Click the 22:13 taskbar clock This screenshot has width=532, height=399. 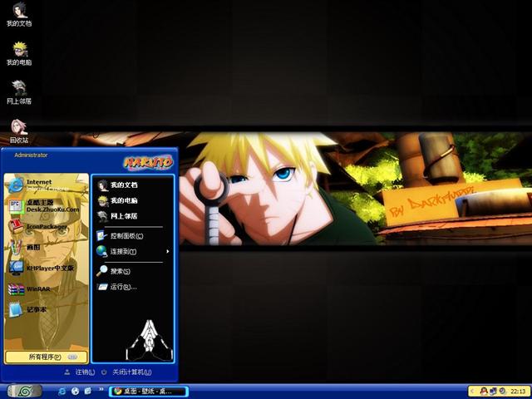518,392
